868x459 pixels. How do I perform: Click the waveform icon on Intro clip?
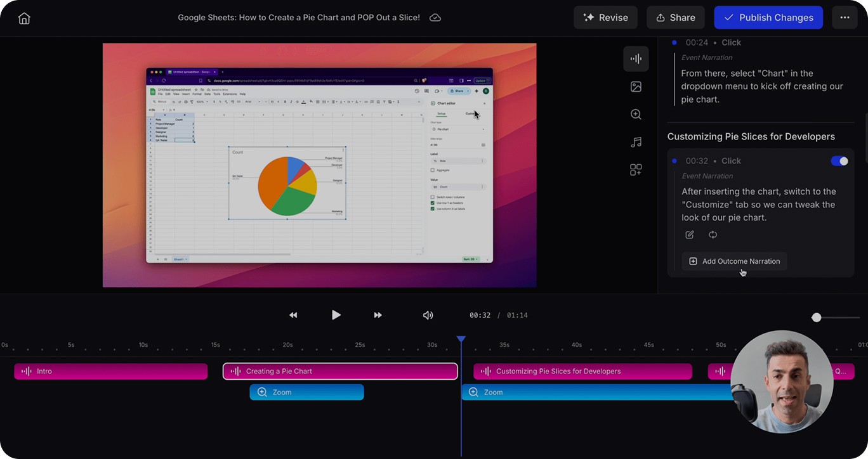click(26, 372)
